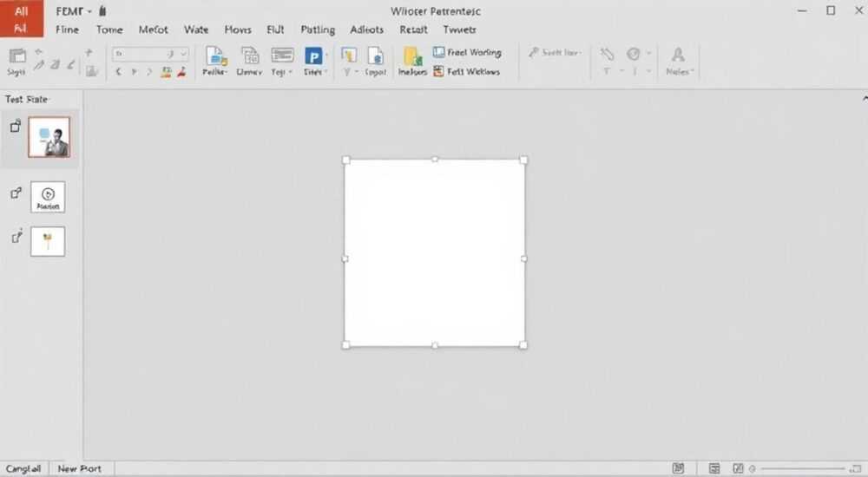Open the Hovrs ribbon tab

(x=238, y=29)
